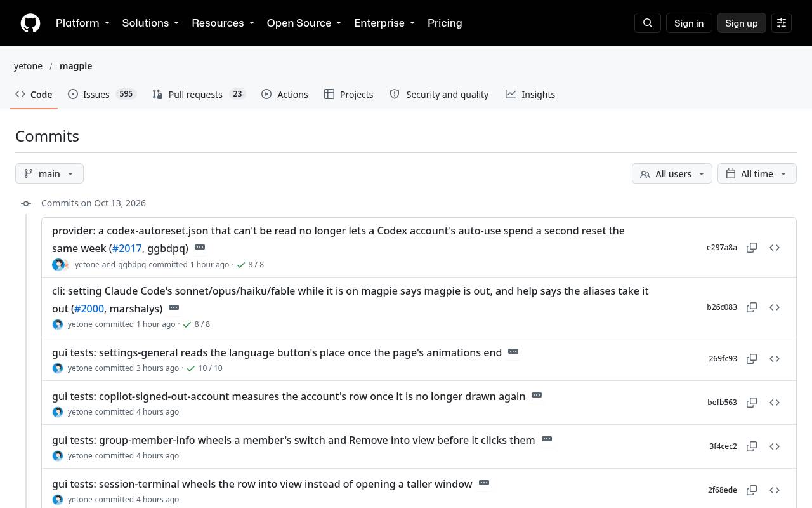Open the appearance settings icon next to Sign up
Screen dimensions: 812x508
[x=782, y=23]
